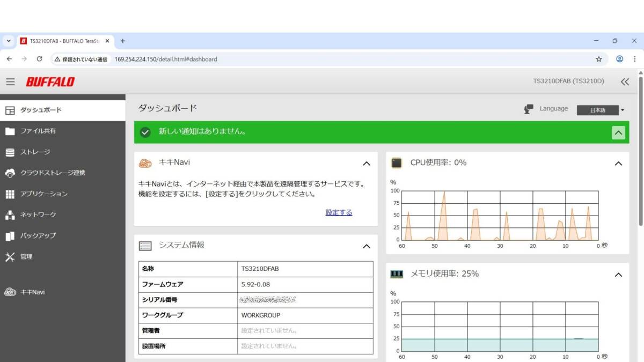644x362 pixels.
Task: Select ダッシュボード in sidebar
Action: click(x=63, y=110)
